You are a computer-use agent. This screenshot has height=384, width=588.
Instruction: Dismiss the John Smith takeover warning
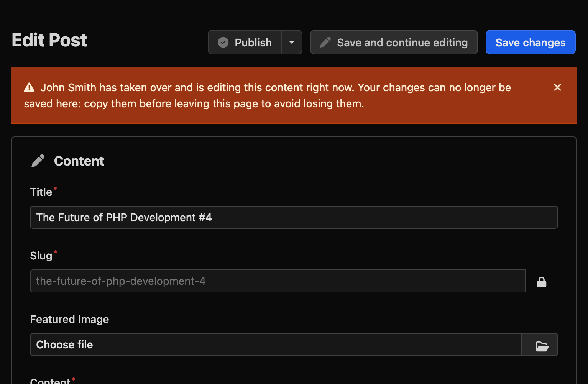click(x=557, y=88)
